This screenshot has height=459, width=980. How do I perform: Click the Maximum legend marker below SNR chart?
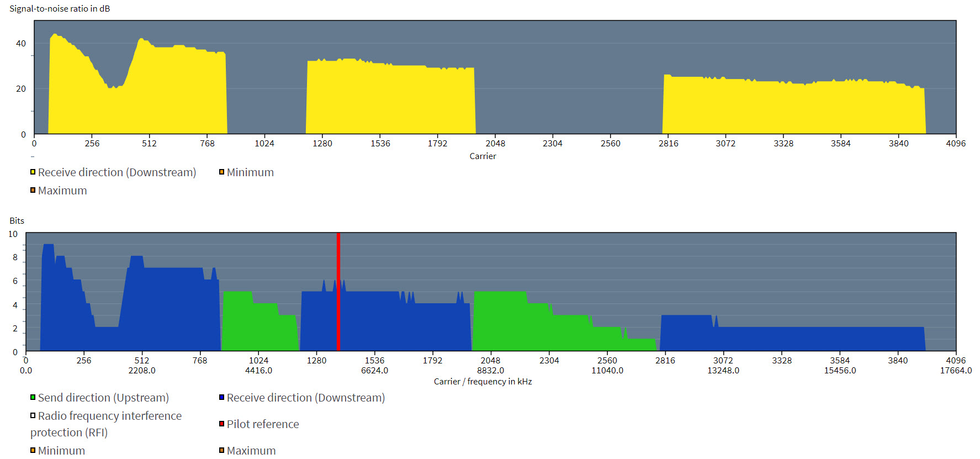click(x=33, y=191)
